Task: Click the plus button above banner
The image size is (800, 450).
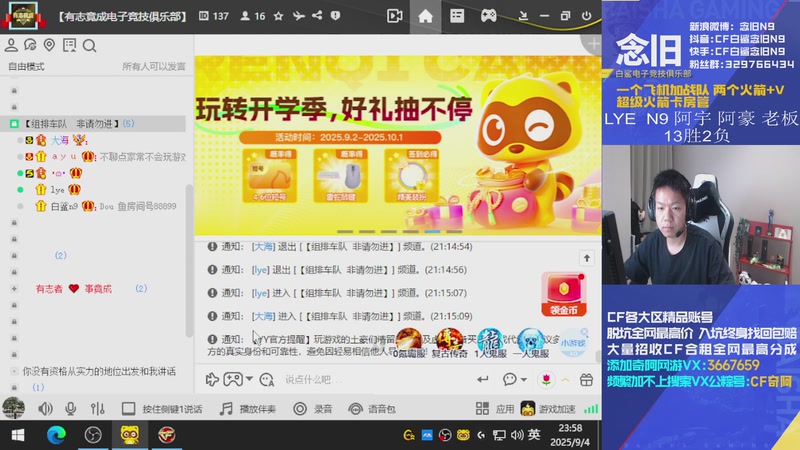Action: click(592, 44)
